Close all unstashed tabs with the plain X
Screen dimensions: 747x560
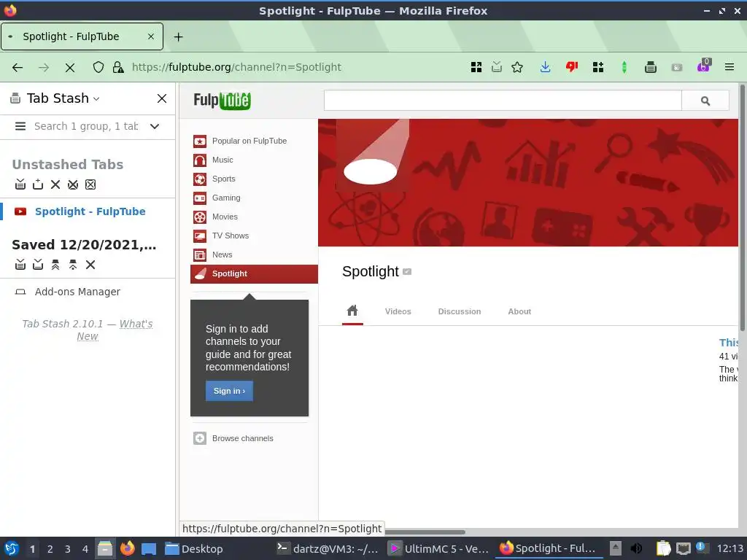[x=55, y=184]
